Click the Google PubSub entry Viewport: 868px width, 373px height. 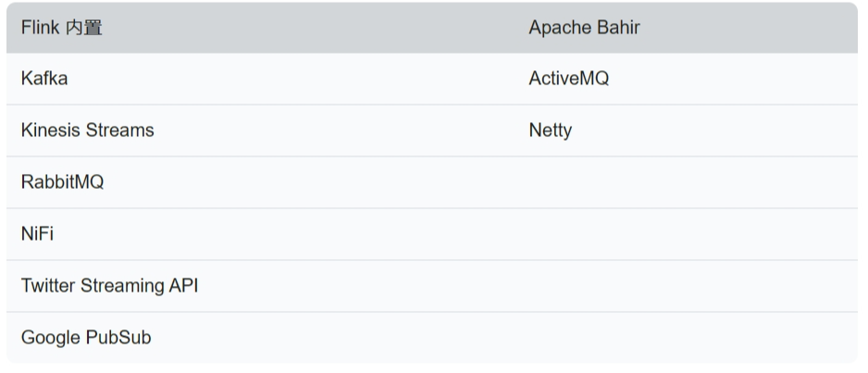(85, 338)
